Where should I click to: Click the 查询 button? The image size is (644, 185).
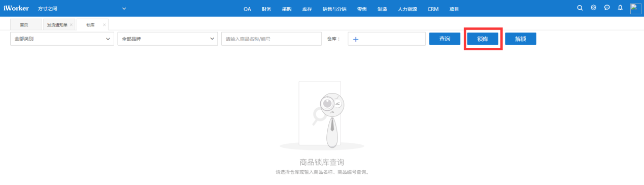445,39
